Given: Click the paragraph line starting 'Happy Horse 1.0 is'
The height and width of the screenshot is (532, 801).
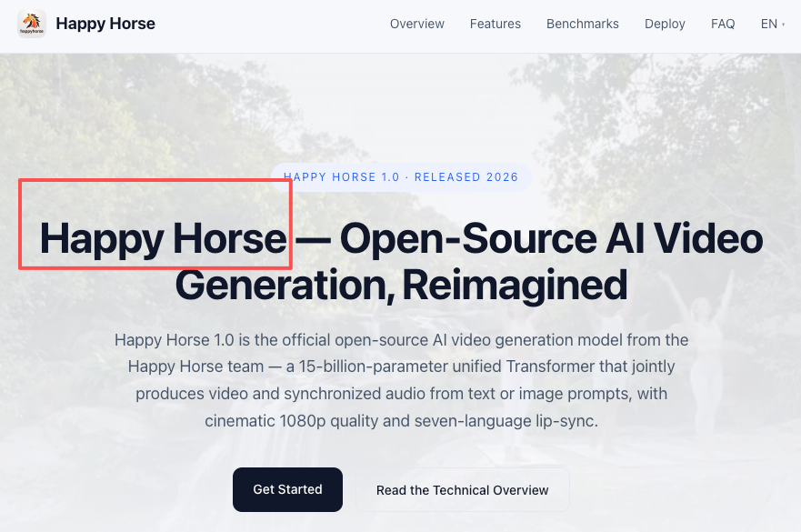Looking at the screenshot, I should coord(401,340).
